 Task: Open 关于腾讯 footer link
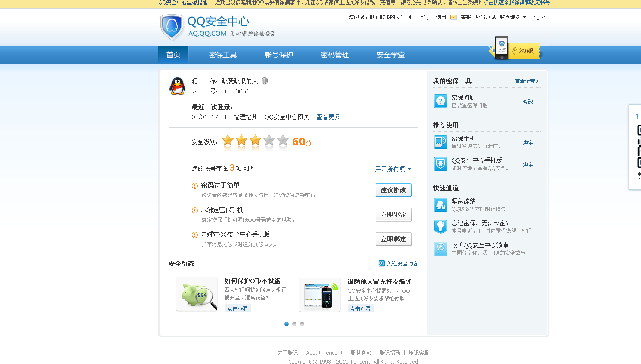coord(287,353)
